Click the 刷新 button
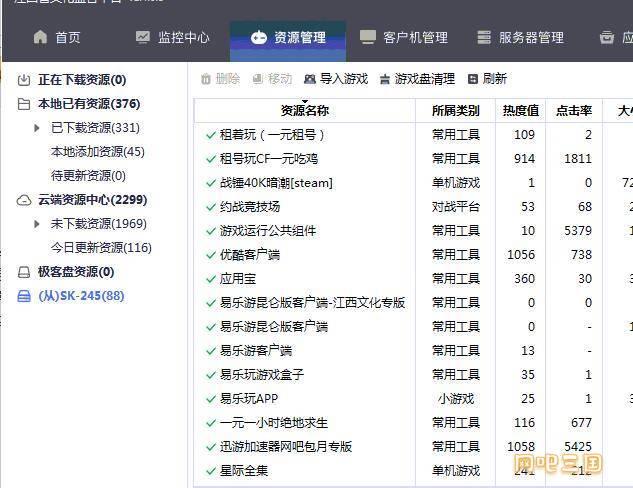The height and width of the screenshot is (488, 633). [x=487, y=79]
